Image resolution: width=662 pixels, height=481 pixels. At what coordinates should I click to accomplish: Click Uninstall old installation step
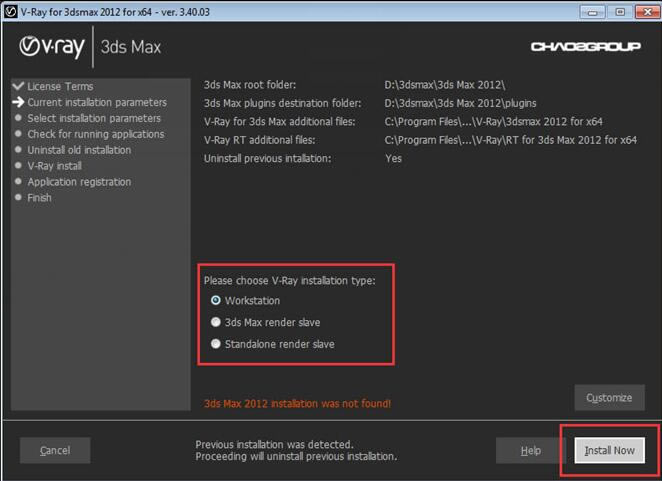pos(79,150)
